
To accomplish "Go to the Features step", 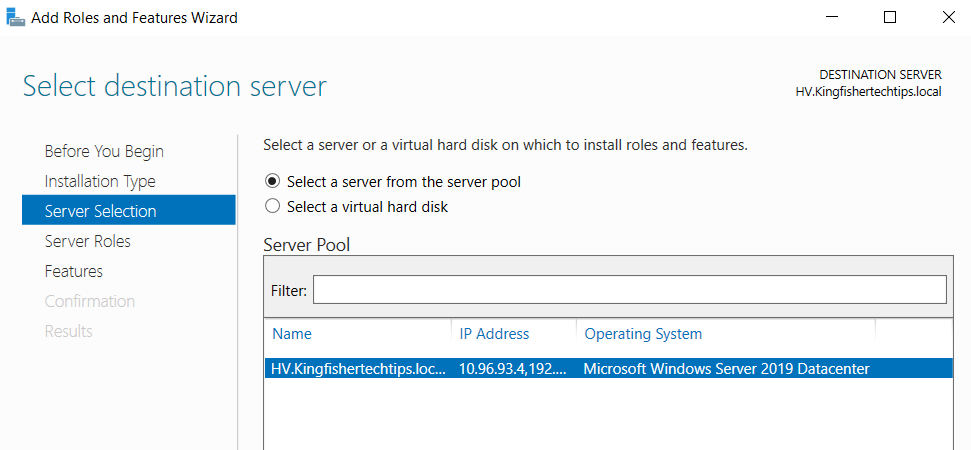I will (x=74, y=271).
